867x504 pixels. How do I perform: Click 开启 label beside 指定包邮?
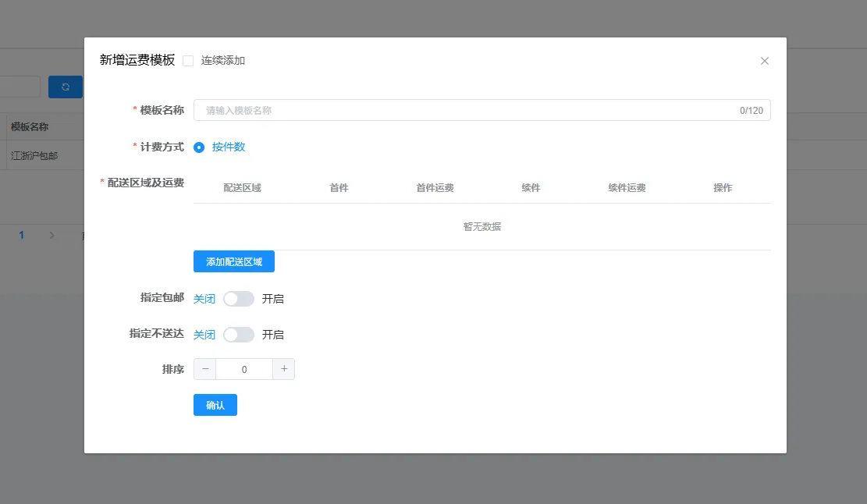pyautogui.click(x=273, y=298)
